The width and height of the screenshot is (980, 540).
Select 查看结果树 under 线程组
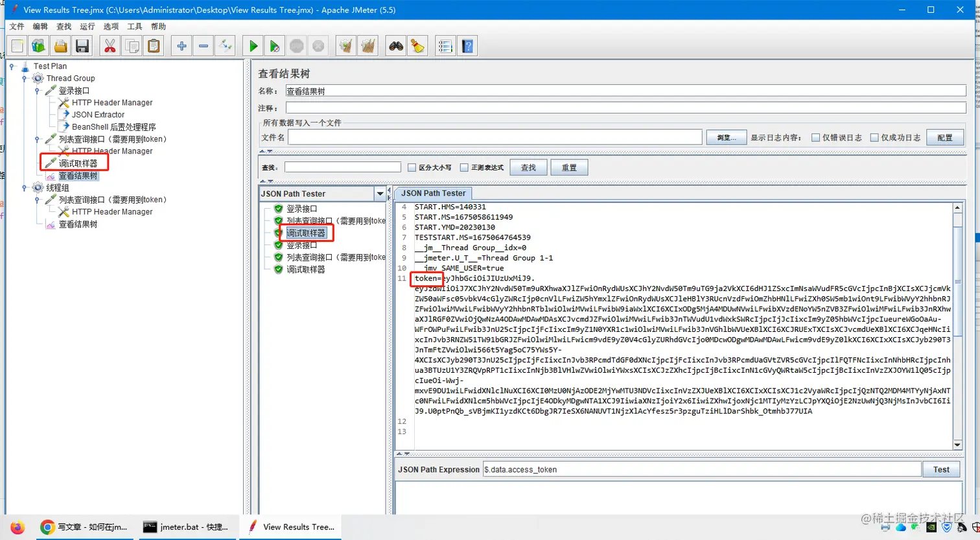pos(78,224)
